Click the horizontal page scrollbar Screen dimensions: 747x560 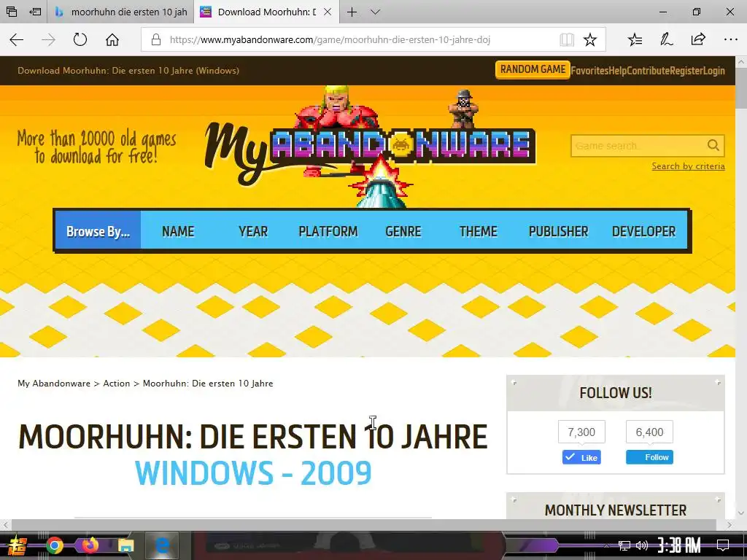pyautogui.click(x=363, y=525)
